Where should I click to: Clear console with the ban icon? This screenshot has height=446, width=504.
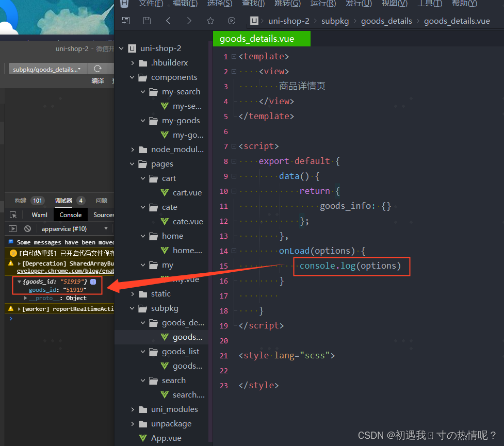point(28,228)
